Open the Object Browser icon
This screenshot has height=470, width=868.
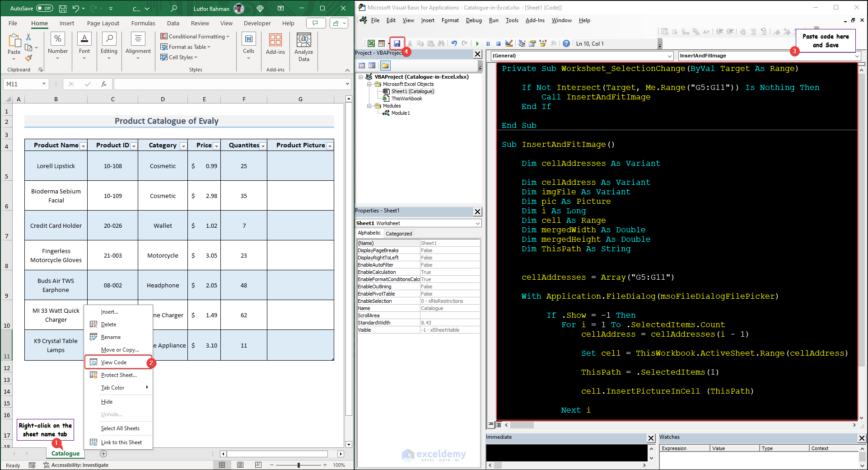[x=543, y=43]
